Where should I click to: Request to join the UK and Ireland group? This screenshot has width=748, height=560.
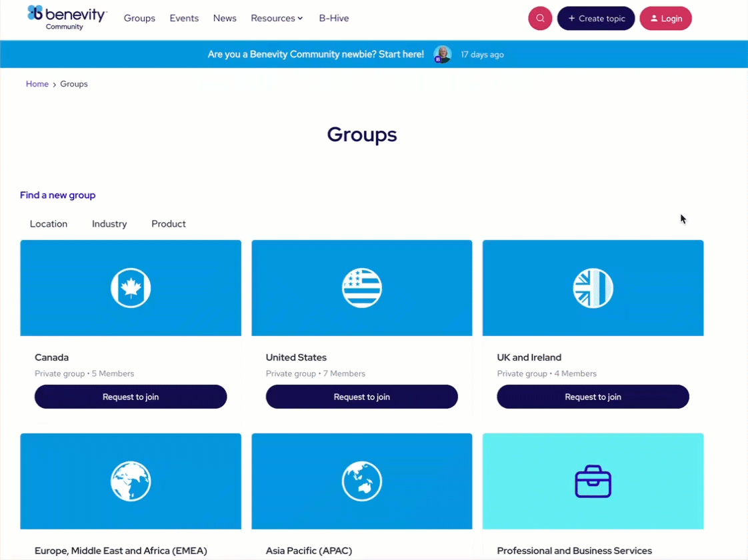pos(593,397)
